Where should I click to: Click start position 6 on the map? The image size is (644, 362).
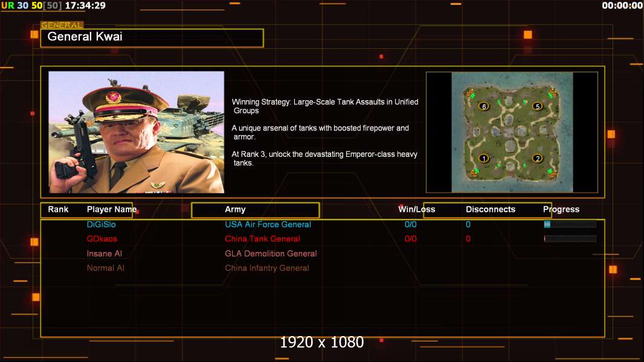coord(484,106)
